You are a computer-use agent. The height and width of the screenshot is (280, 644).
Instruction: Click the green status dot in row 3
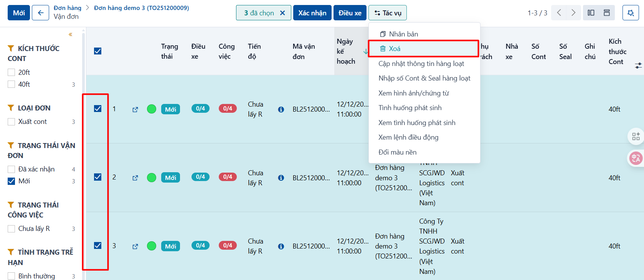click(x=152, y=246)
